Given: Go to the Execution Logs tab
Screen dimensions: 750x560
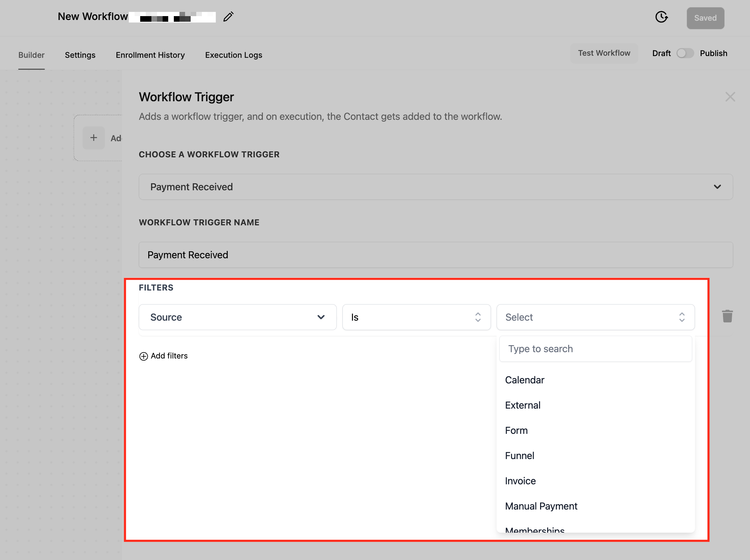Looking at the screenshot, I should (233, 55).
